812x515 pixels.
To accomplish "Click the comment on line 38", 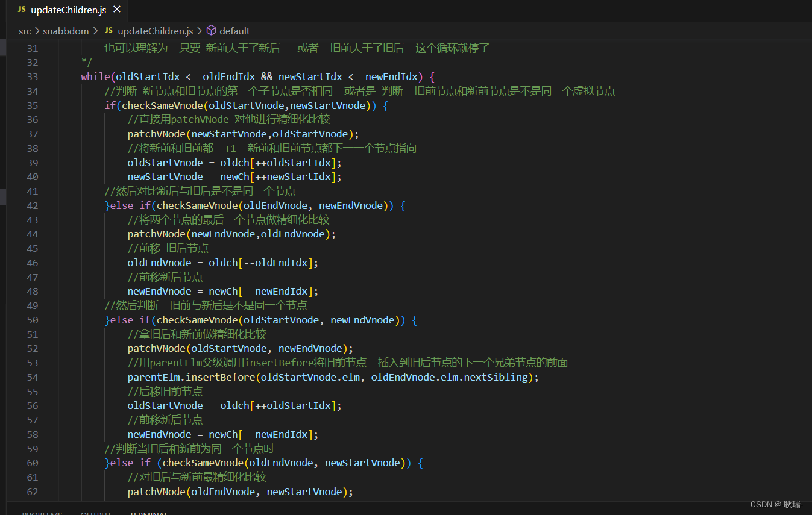I will coord(272,148).
